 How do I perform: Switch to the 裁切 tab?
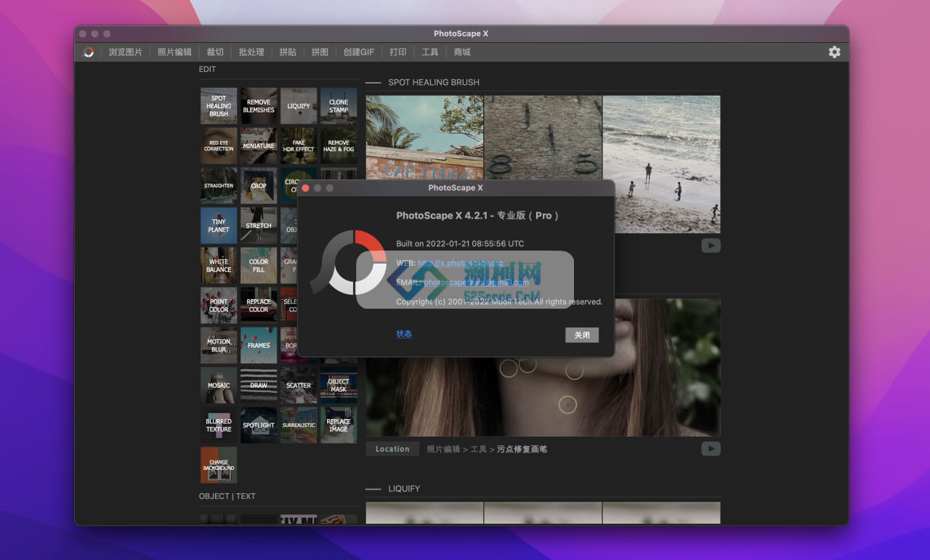215,52
